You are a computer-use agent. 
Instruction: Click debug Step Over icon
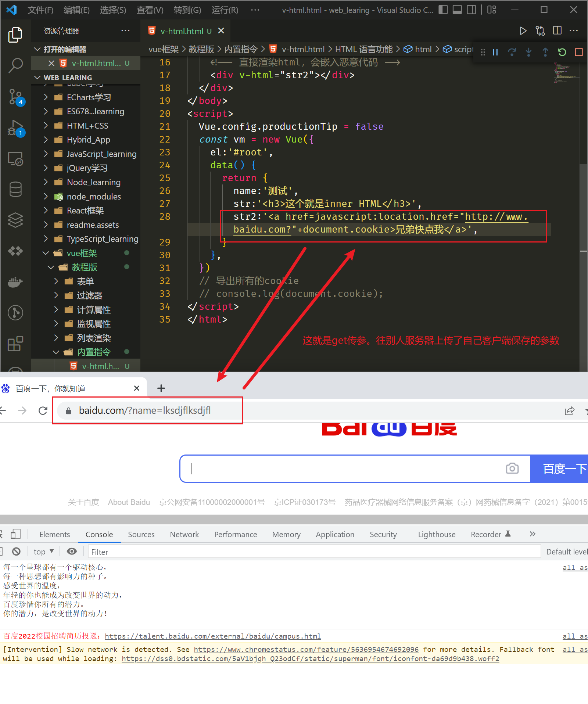512,52
